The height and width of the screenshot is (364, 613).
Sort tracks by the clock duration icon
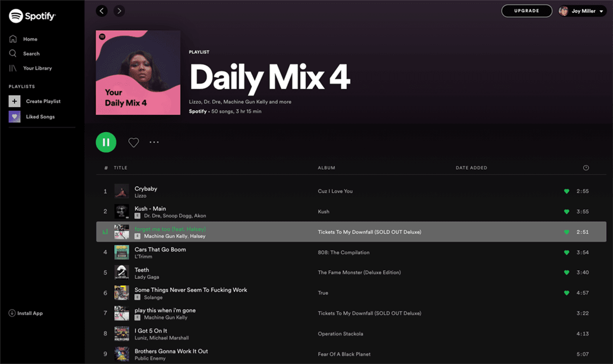(x=586, y=168)
